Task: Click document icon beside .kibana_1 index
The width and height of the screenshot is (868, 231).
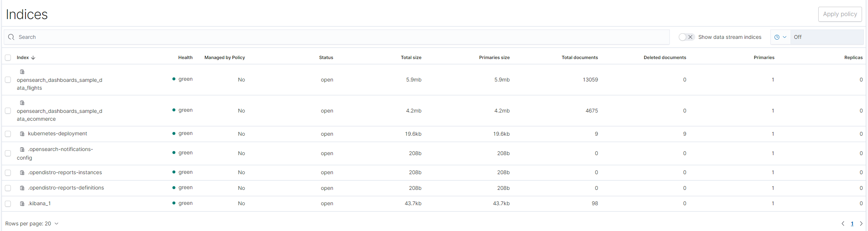Action: click(x=22, y=204)
